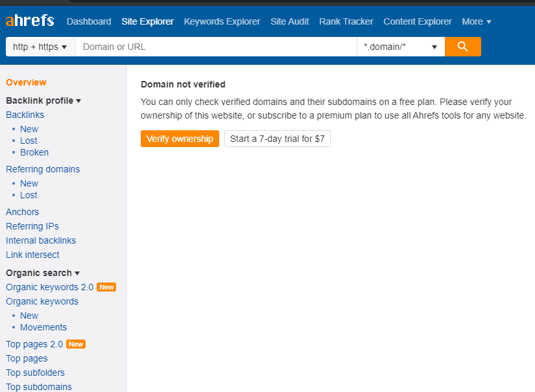Switch to Site Explorer

(147, 21)
